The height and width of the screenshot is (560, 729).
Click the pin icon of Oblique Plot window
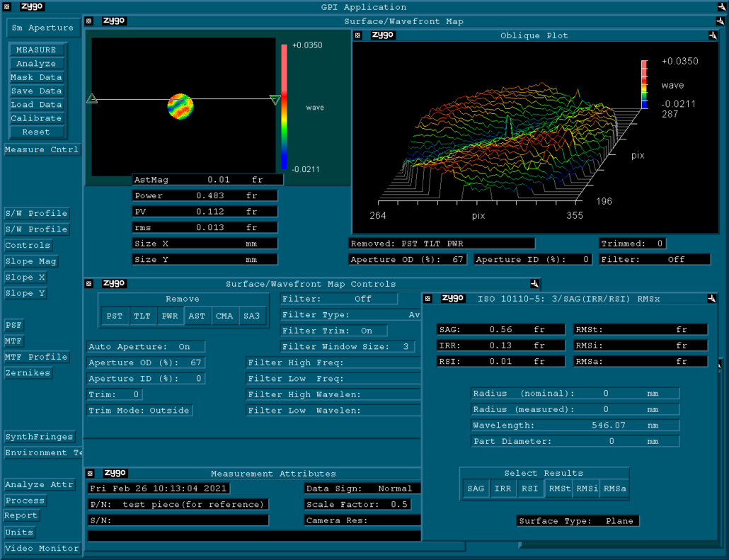[x=713, y=35]
